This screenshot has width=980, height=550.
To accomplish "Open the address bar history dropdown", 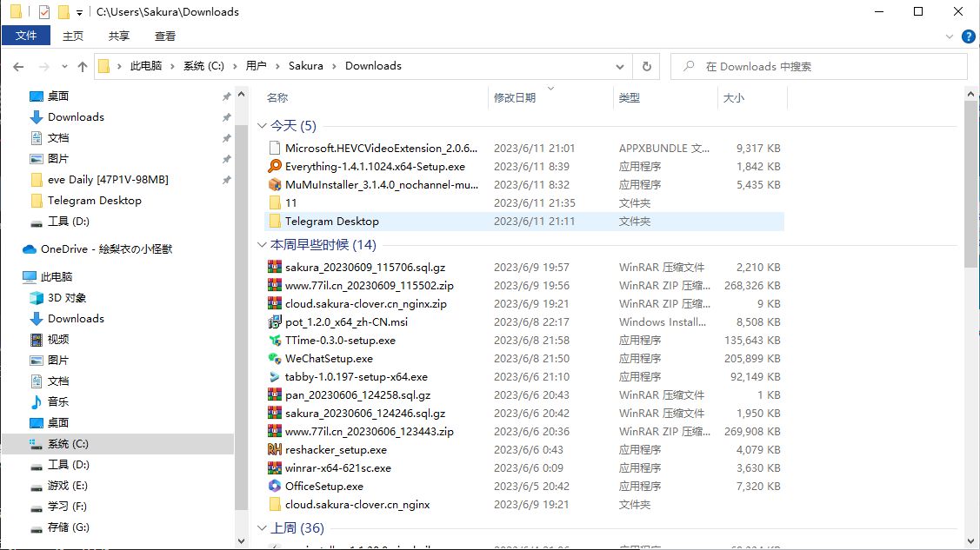I will [x=620, y=66].
